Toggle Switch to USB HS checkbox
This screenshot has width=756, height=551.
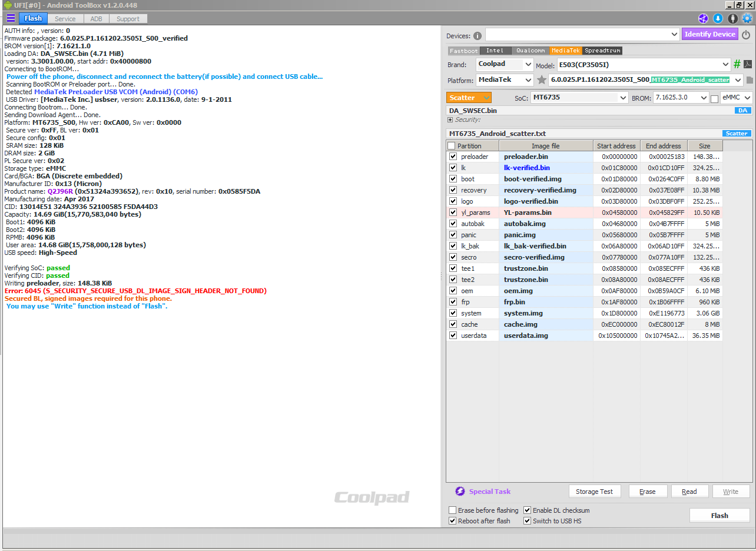(527, 521)
